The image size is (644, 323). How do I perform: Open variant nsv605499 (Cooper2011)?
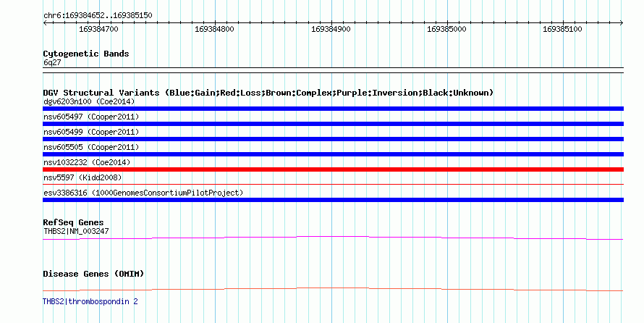point(91,132)
